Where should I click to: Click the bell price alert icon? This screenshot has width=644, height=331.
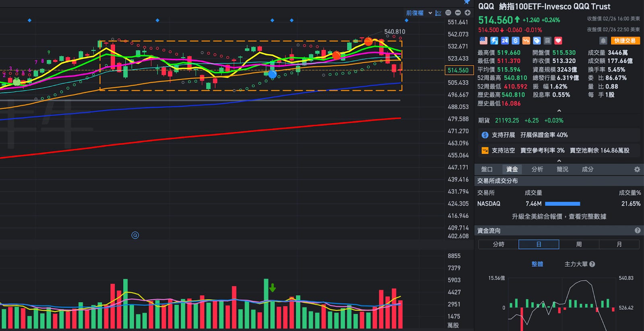pos(603,41)
